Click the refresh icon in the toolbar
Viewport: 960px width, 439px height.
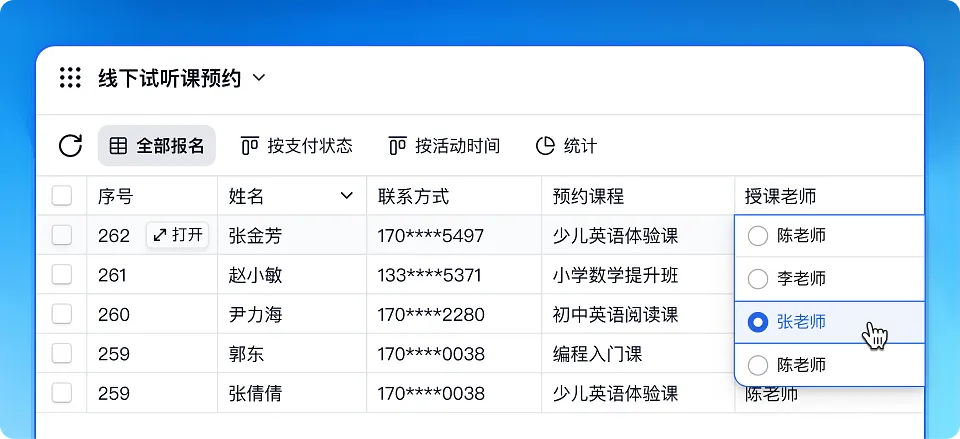[x=70, y=146]
